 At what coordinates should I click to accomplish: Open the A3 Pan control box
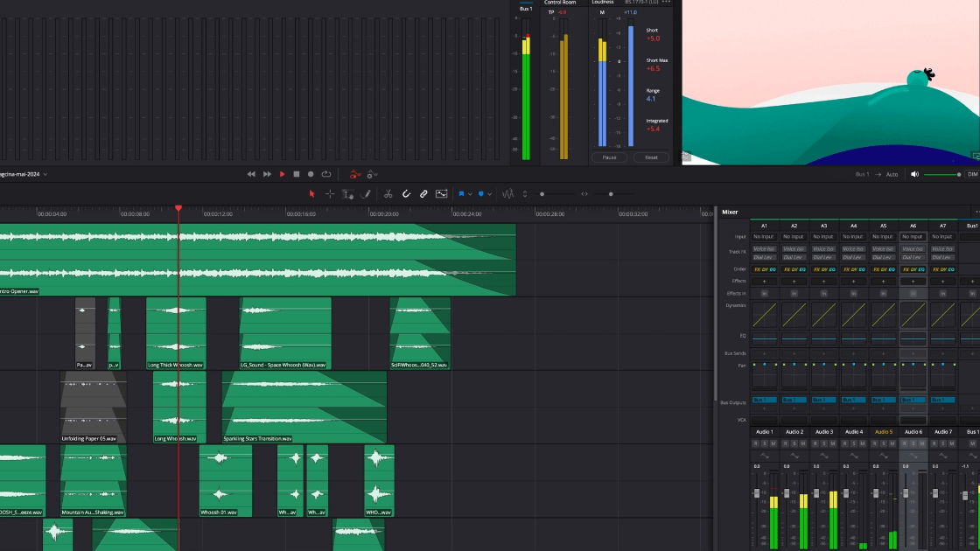[x=823, y=377]
